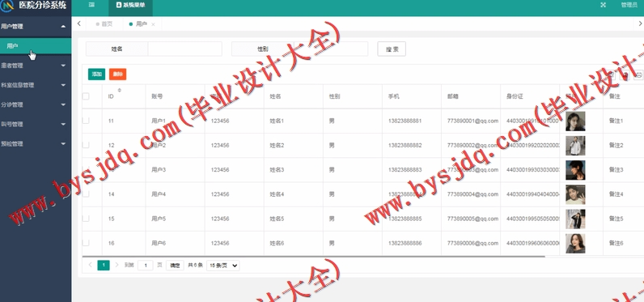Toggle the sidebar collapse icon in top bar
644x302 pixels.
coord(91,5)
